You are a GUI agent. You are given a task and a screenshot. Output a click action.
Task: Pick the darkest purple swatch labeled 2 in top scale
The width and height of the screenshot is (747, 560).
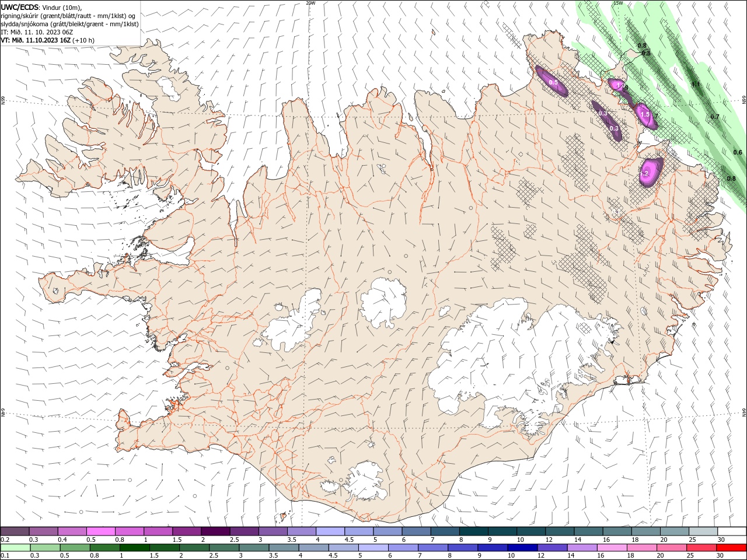tap(215, 531)
